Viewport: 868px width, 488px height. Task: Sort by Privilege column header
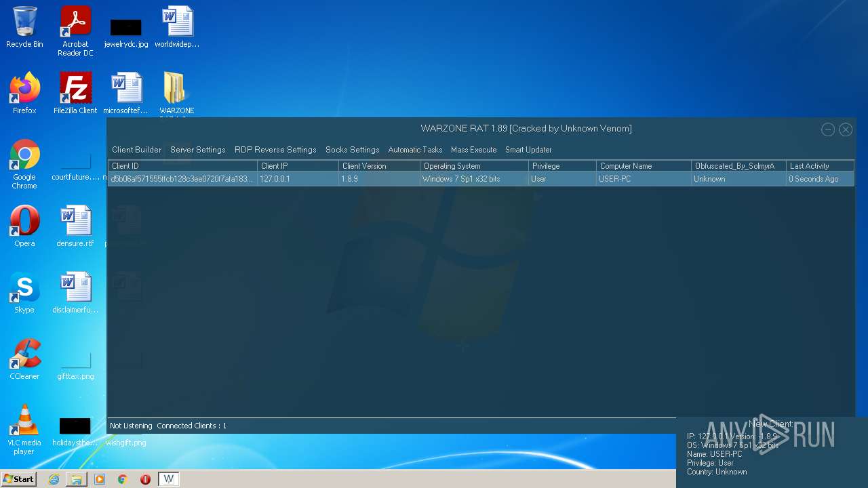tap(562, 166)
